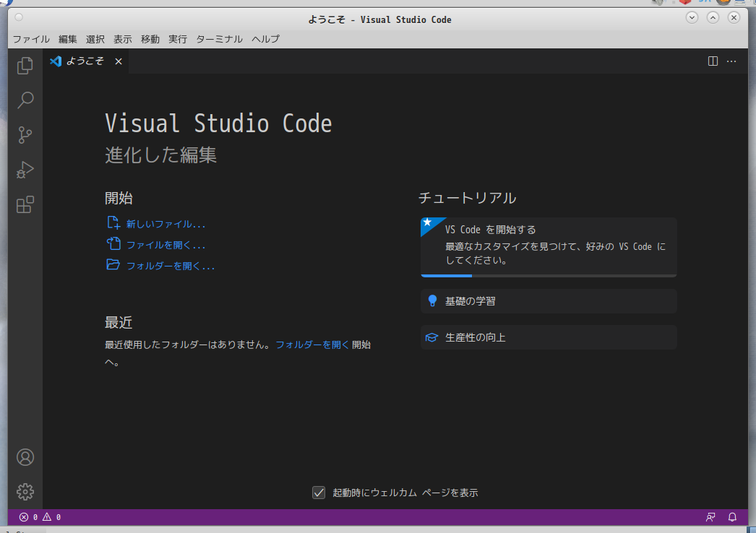Open the Run and Debug view
Screen dimensions: 756x533
click(x=25, y=170)
